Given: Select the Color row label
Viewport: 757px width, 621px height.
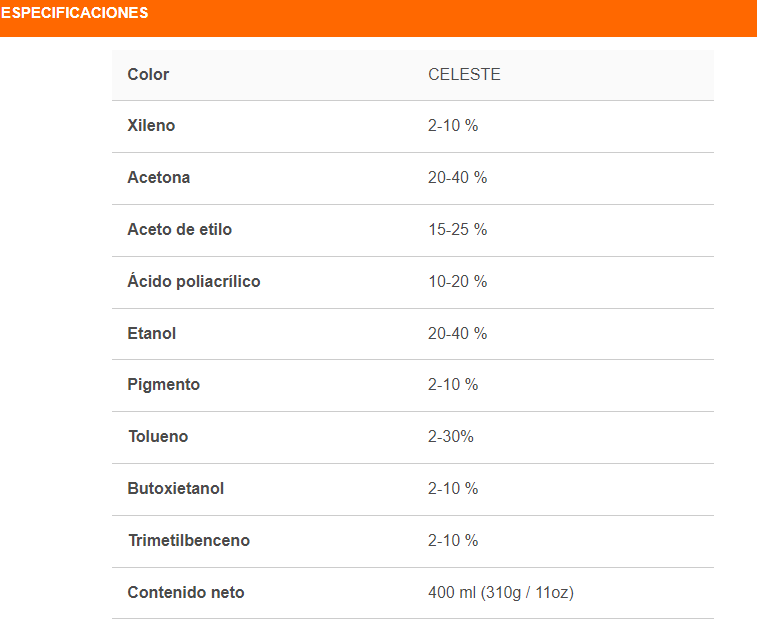Looking at the screenshot, I should click(x=148, y=75).
